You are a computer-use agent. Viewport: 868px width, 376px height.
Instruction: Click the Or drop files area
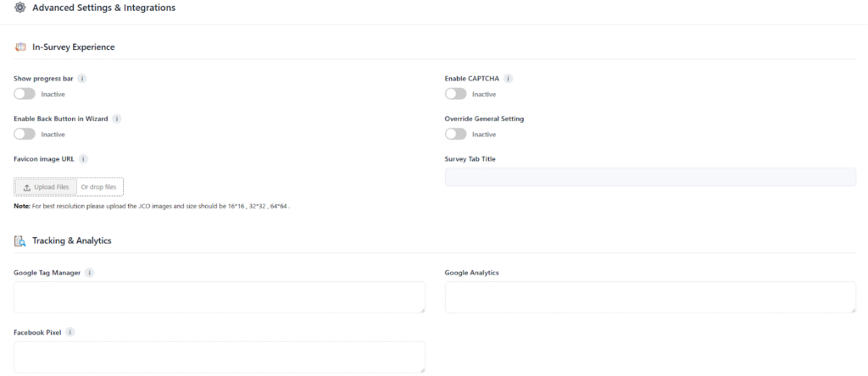click(x=98, y=187)
